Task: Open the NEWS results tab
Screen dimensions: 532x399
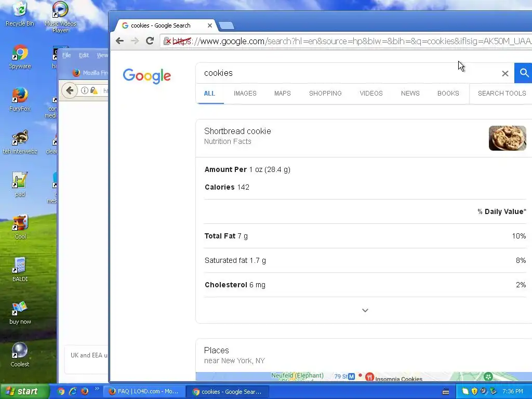Action: 410,94
